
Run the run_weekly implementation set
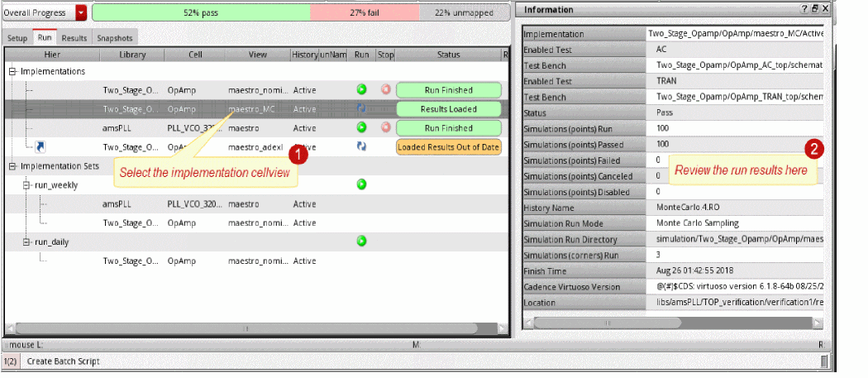361,184
